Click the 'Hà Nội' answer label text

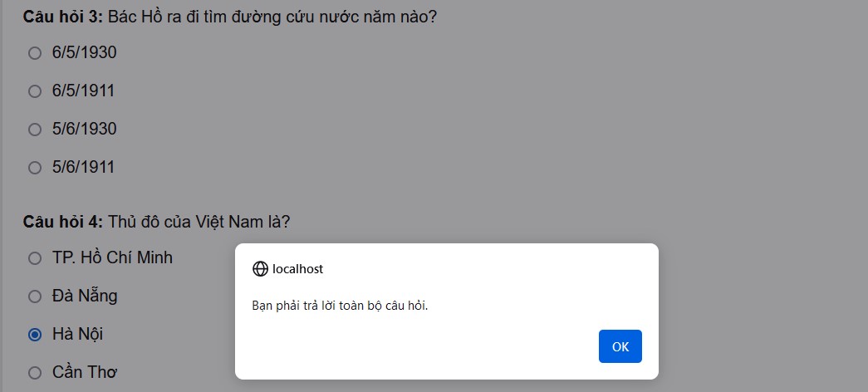coord(77,334)
